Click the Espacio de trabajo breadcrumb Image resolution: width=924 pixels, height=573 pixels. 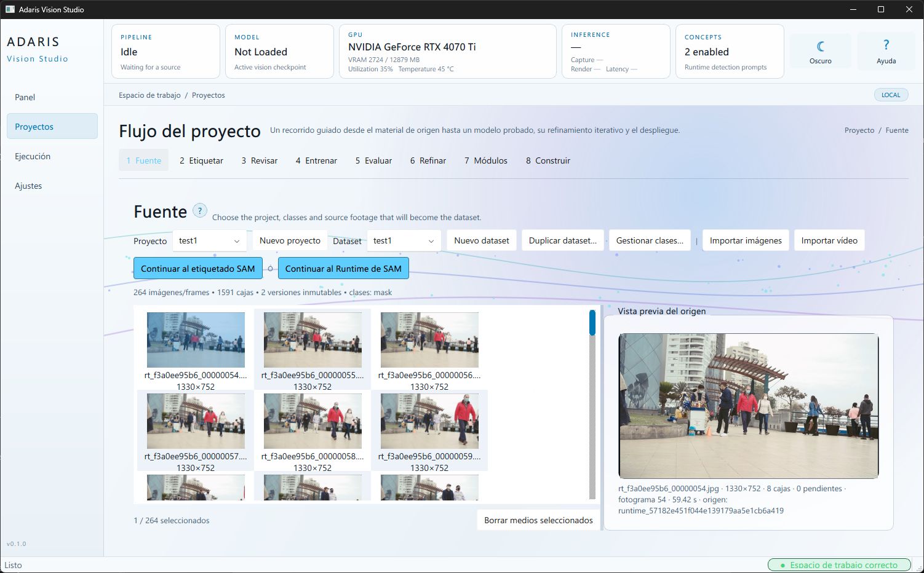[149, 95]
